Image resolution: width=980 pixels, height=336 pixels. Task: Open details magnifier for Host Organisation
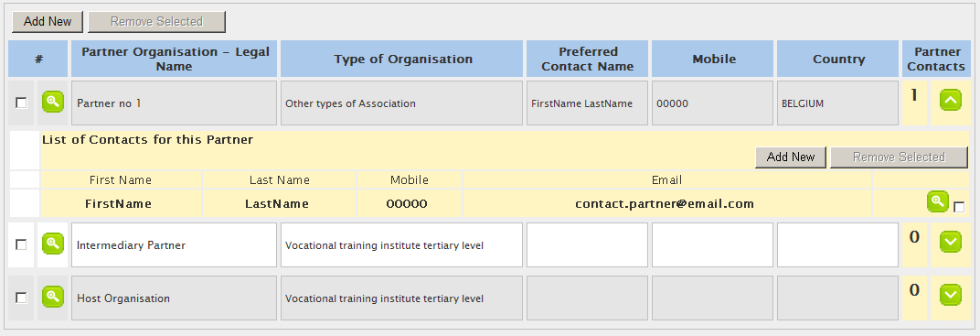click(x=53, y=297)
